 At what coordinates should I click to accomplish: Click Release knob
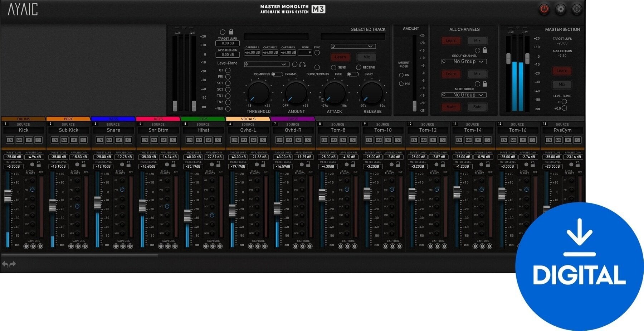pos(372,93)
